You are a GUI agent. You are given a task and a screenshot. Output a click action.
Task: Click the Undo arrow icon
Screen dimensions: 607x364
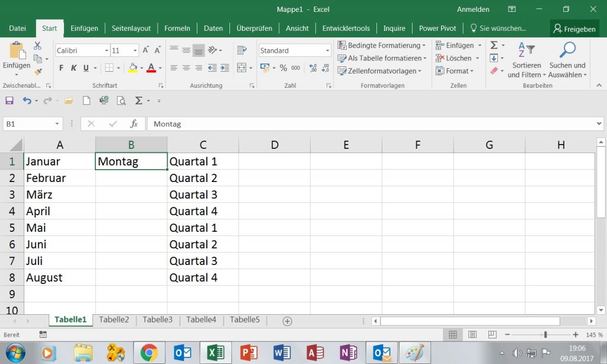tap(27, 101)
